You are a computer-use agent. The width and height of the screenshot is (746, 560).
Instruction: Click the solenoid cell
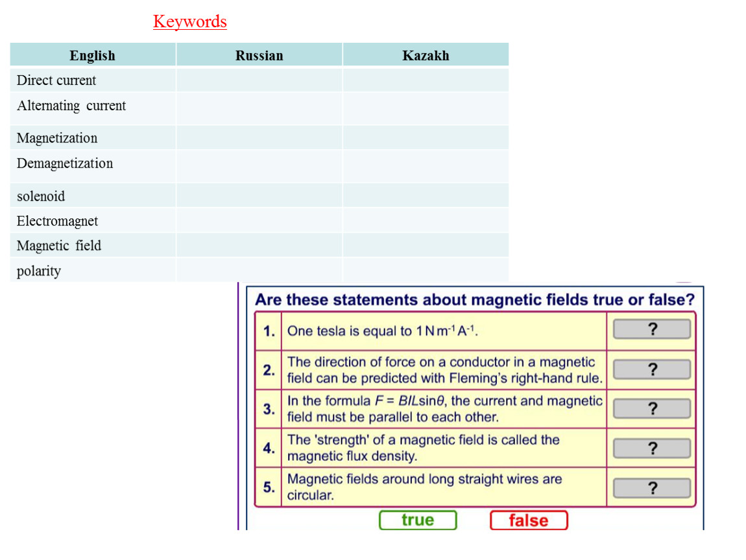93,196
